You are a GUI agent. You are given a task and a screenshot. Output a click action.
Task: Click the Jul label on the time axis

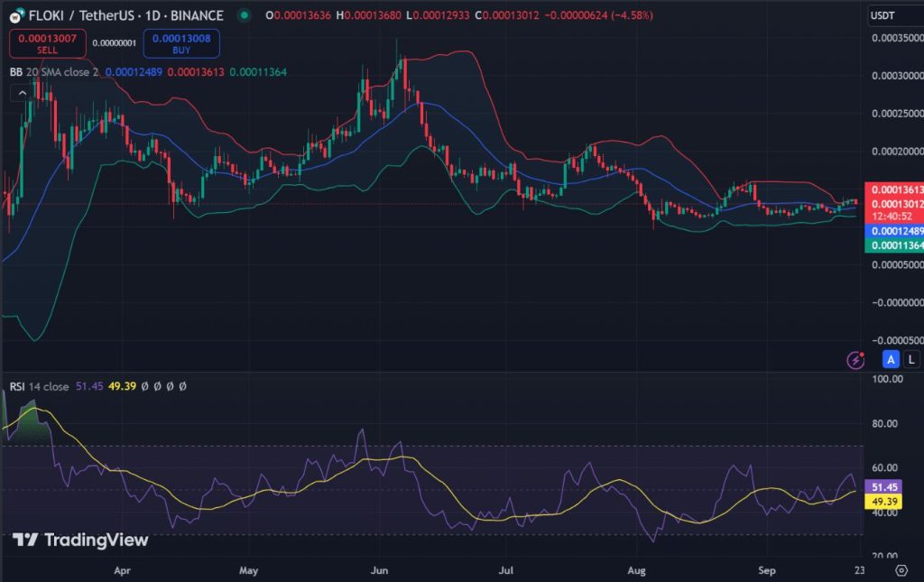505,570
